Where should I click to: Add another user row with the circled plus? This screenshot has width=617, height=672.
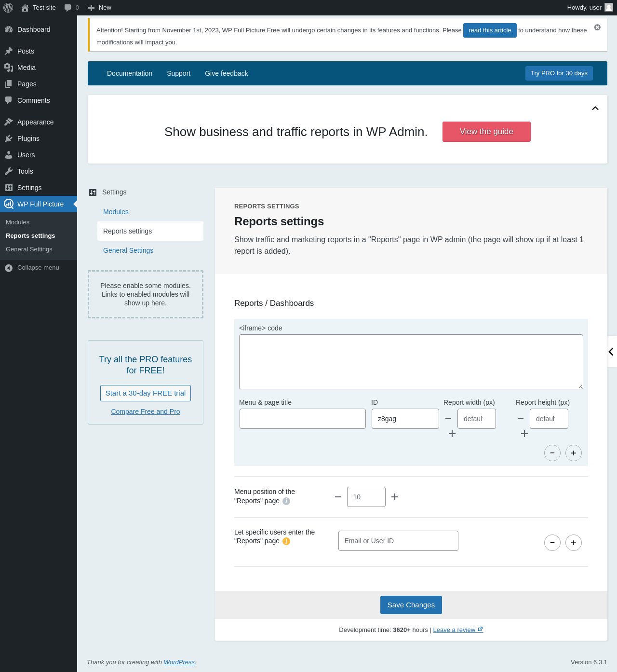574,543
